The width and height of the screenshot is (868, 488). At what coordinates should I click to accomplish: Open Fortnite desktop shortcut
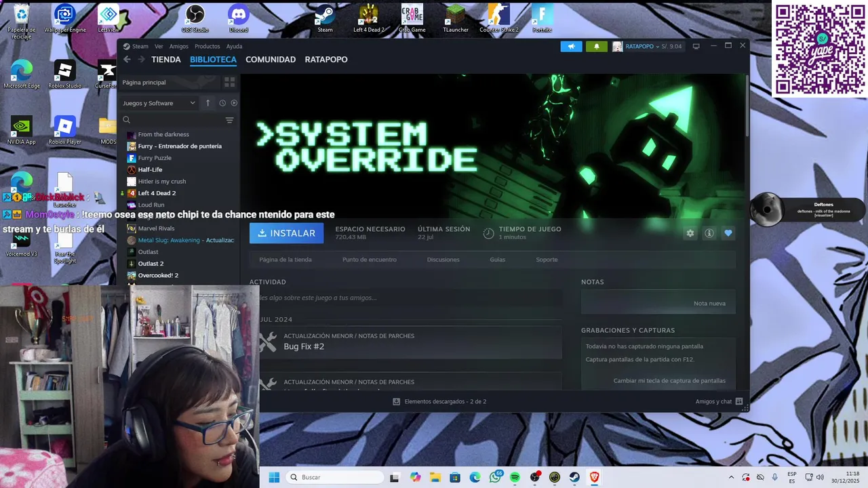point(542,18)
